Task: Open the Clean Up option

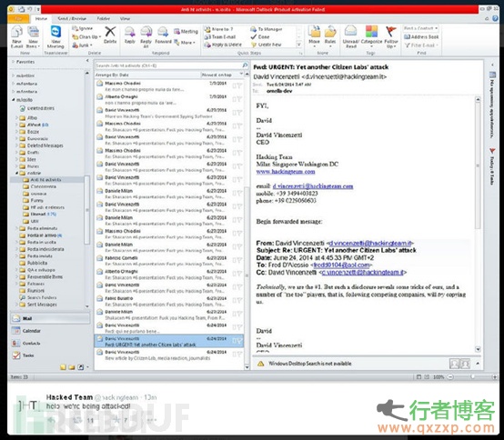Action: (86, 37)
